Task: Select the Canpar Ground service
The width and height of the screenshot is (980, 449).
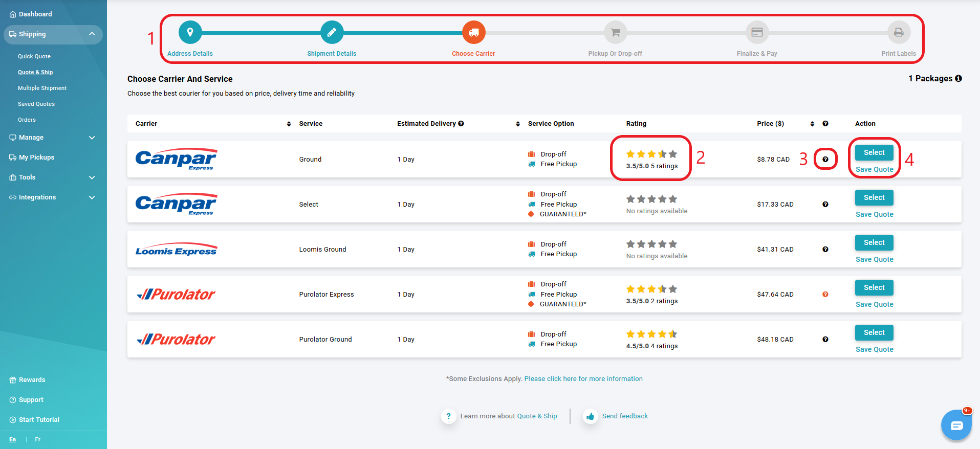Action: click(x=874, y=152)
